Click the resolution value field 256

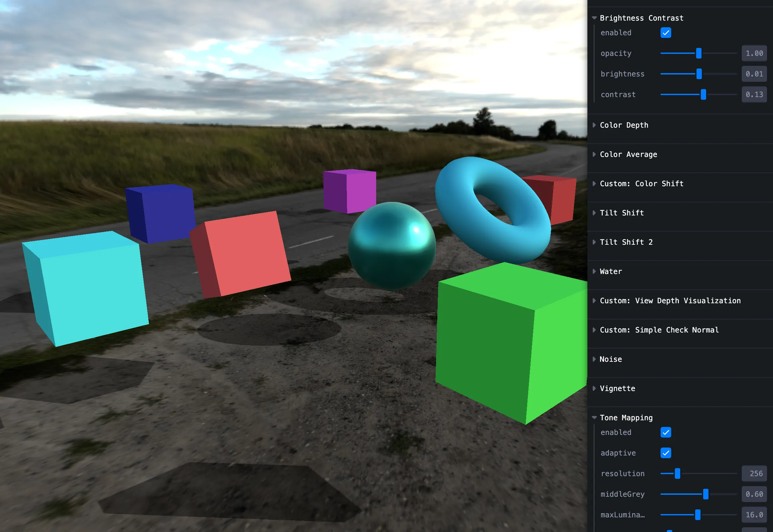754,474
